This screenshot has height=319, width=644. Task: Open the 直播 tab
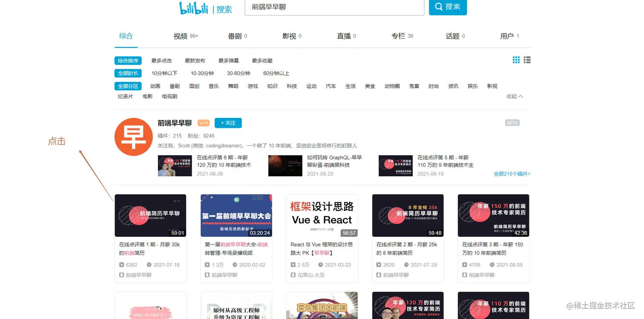[x=346, y=36]
